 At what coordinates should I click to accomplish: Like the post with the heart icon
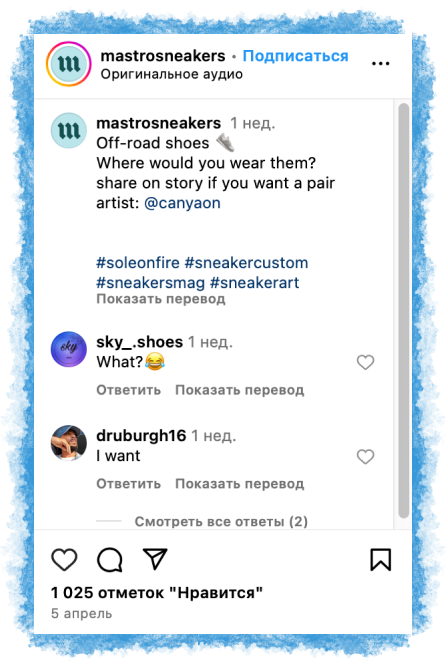point(64,559)
